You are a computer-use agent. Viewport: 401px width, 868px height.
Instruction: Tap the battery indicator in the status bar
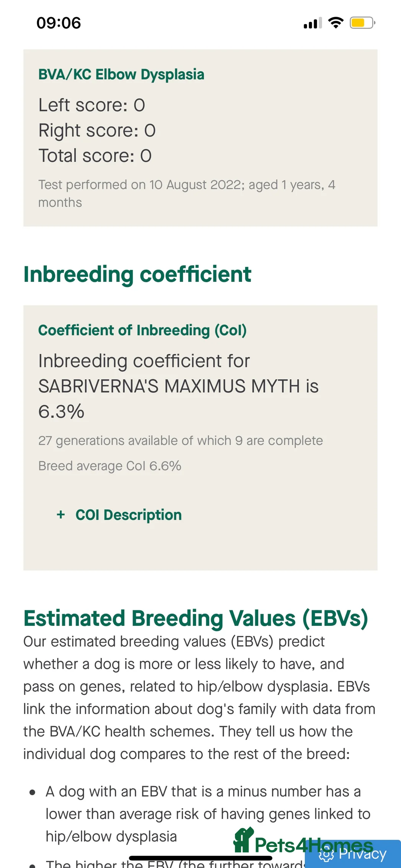click(362, 23)
